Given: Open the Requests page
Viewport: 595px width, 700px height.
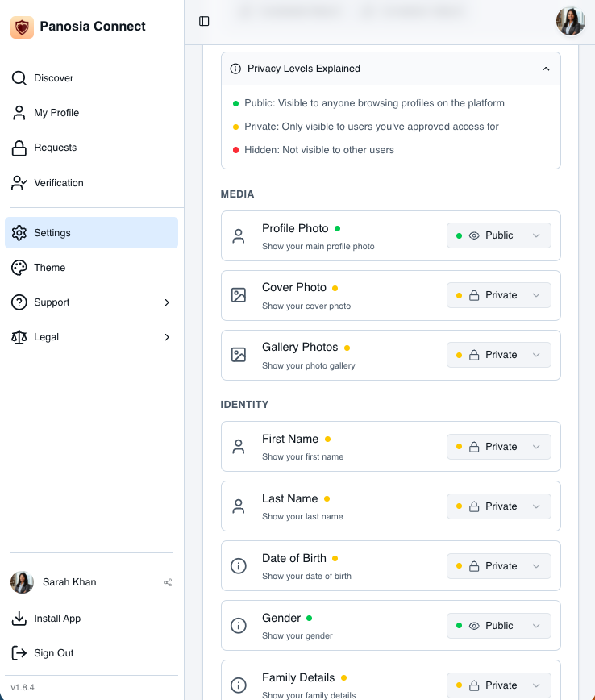Looking at the screenshot, I should 91,148.
